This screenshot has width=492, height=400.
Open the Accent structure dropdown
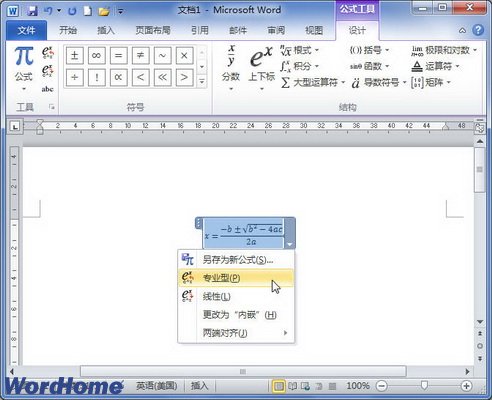(379, 82)
